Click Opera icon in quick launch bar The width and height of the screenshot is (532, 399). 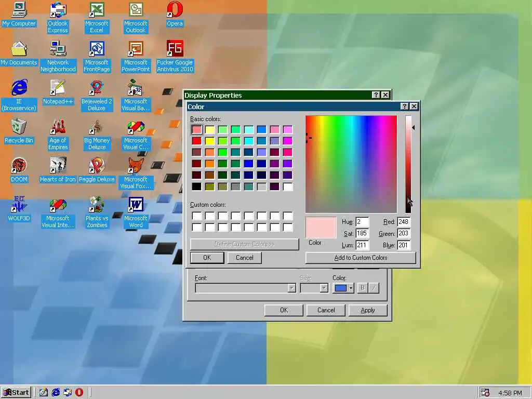[79, 392]
